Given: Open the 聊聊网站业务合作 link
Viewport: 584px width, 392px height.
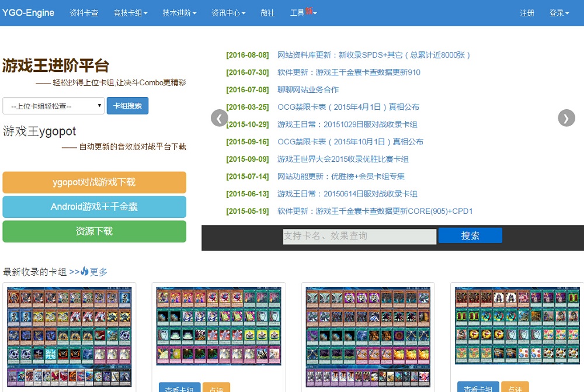Looking at the screenshot, I should pyautogui.click(x=308, y=90).
